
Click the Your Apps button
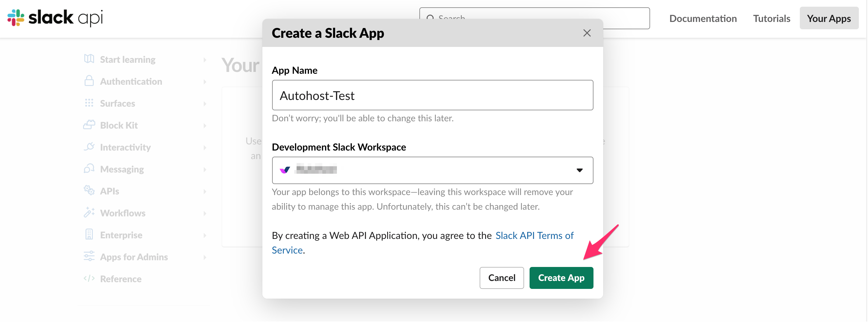coord(829,18)
